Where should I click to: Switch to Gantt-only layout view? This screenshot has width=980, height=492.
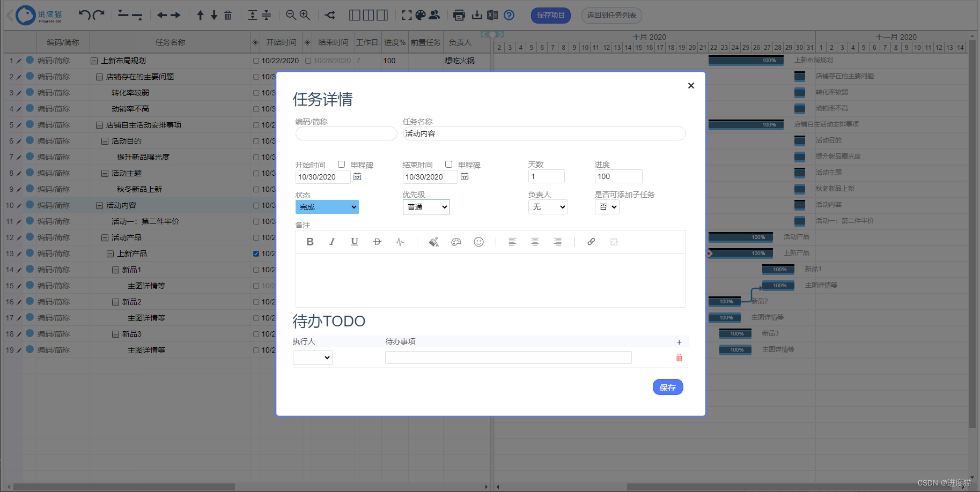coord(382,15)
